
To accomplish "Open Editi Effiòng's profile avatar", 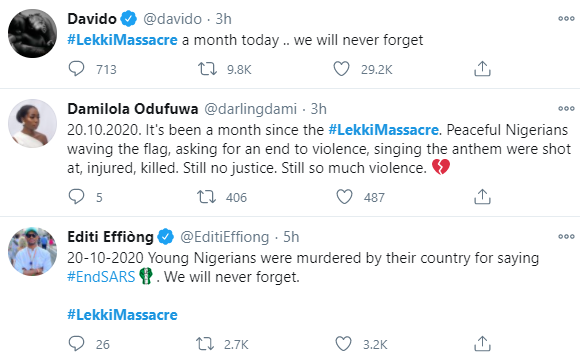I will point(33,252).
